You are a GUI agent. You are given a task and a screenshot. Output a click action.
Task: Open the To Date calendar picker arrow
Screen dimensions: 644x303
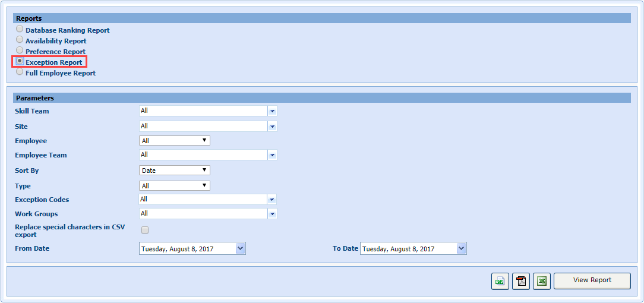point(461,249)
